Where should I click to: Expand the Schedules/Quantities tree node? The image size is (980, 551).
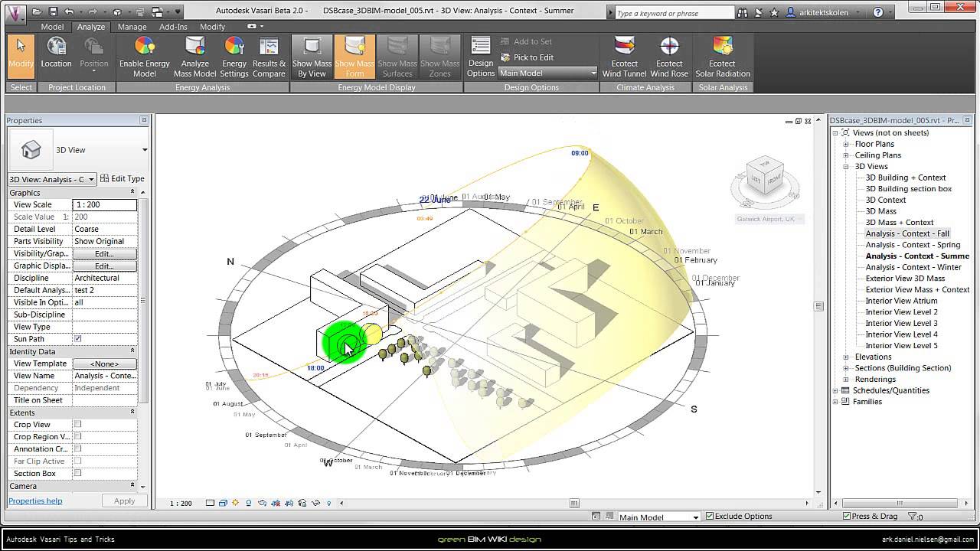(835, 390)
